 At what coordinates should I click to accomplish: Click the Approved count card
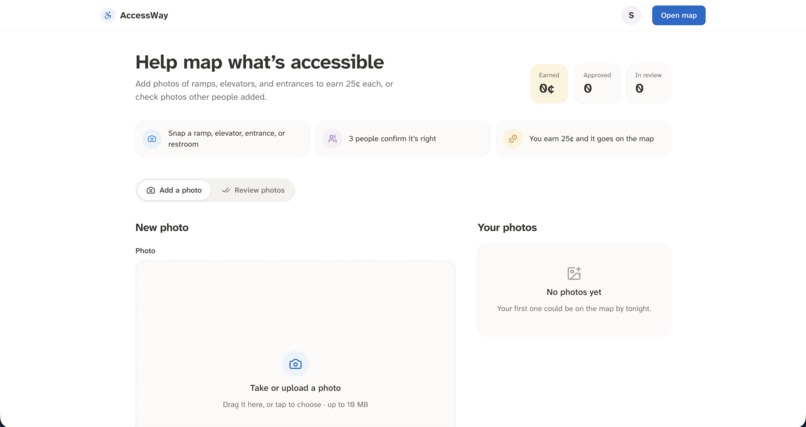pyautogui.click(x=597, y=84)
